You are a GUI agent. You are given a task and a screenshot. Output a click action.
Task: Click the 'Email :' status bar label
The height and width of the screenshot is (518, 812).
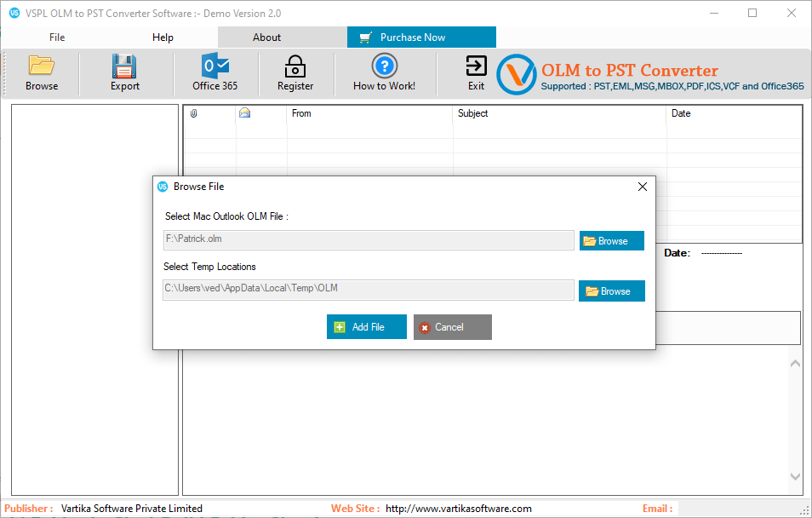point(658,509)
